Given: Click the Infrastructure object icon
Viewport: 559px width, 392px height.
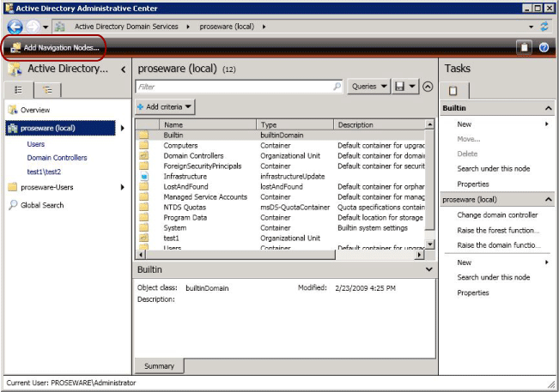Looking at the screenshot, I should click(x=143, y=176).
